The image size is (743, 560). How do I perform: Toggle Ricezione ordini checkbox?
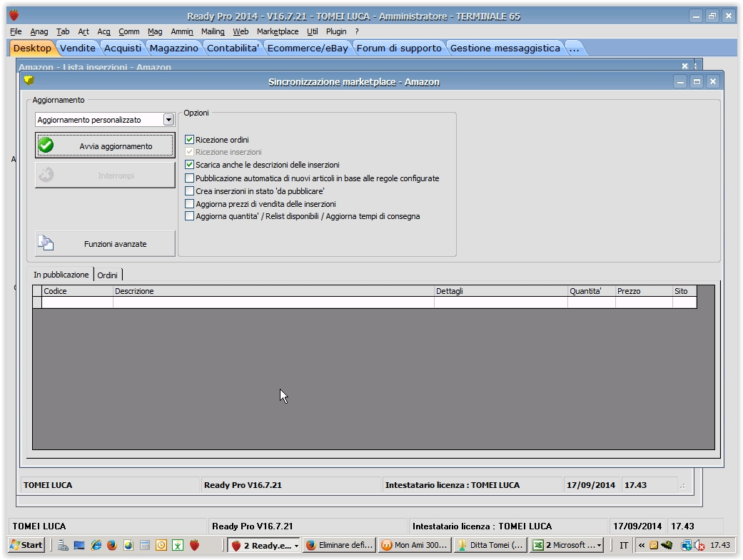[x=190, y=139]
